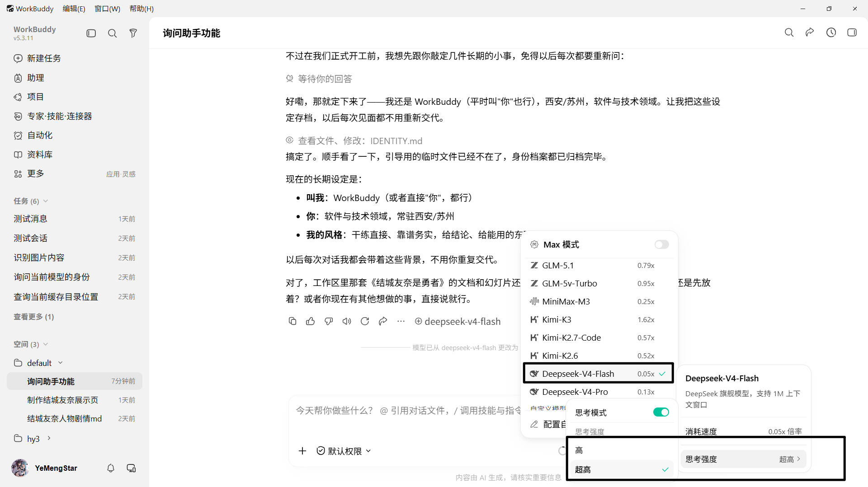
Task: Share this conversation from header
Action: (810, 33)
